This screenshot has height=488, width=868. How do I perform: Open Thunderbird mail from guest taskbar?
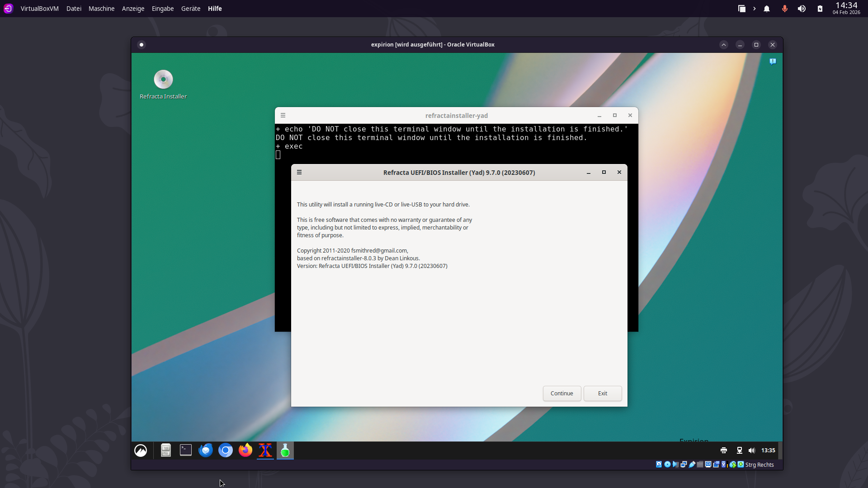(x=206, y=450)
